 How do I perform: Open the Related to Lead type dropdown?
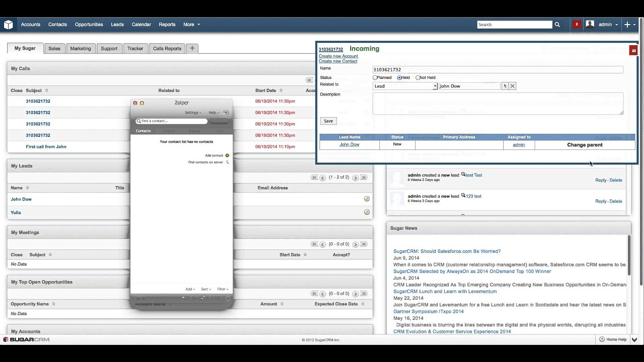pyautogui.click(x=405, y=86)
